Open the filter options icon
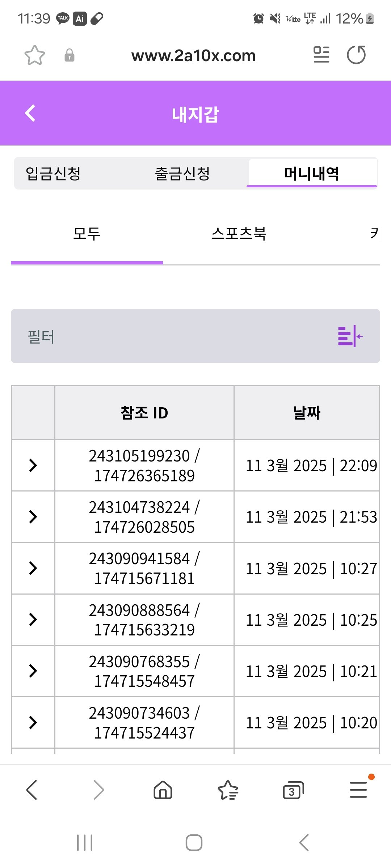 tap(350, 336)
